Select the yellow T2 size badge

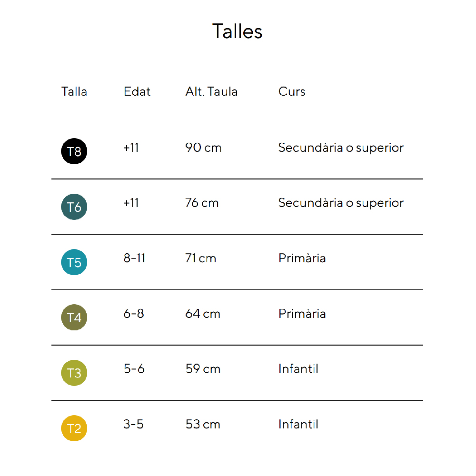coord(74,428)
